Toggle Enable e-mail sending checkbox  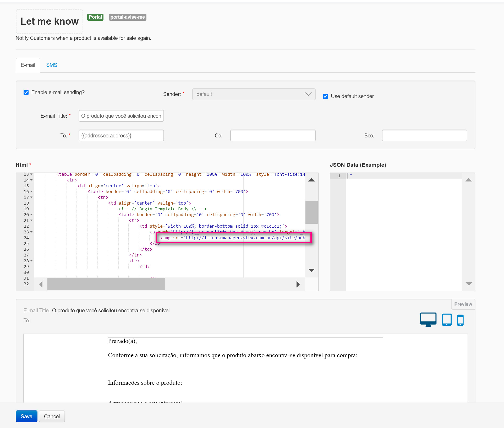[x=26, y=92]
